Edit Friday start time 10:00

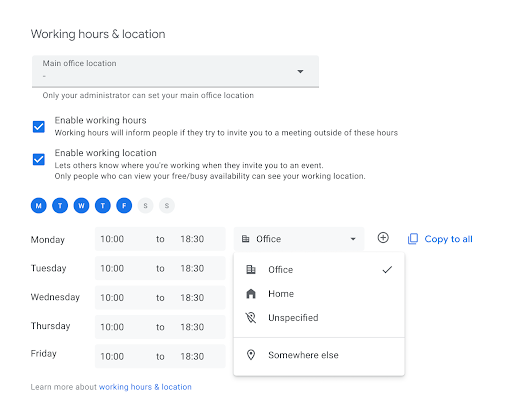(x=112, y=356)
